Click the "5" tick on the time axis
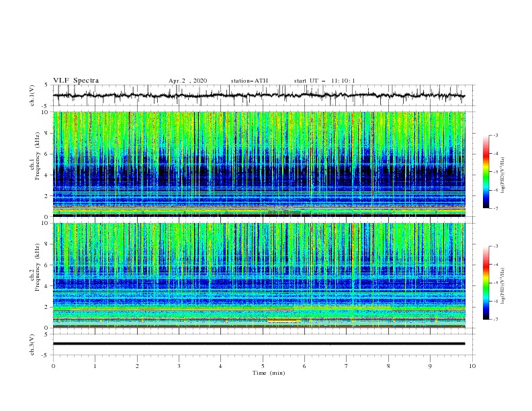This screenshot has height=411, width=532. (x=263, y=366)
